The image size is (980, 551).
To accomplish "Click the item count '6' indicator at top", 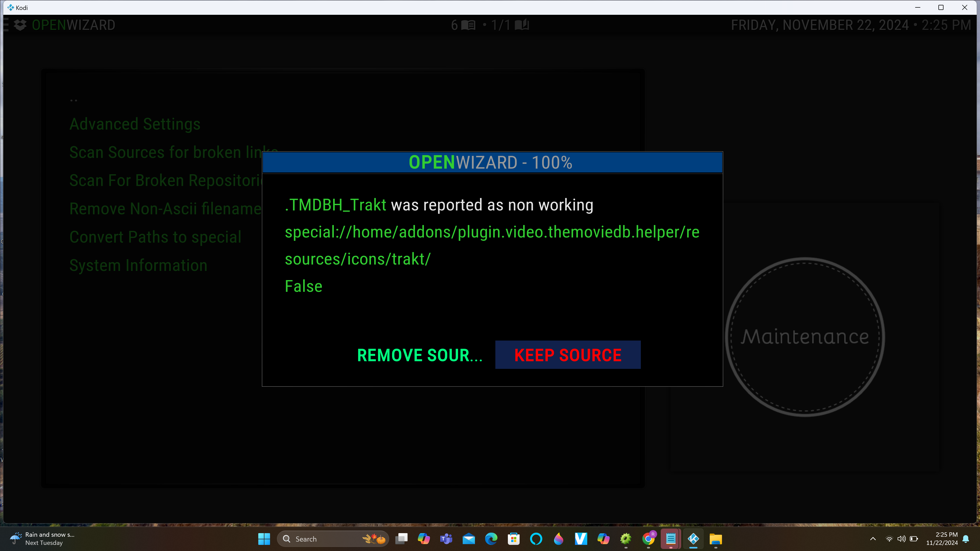I will coord(463,25).
